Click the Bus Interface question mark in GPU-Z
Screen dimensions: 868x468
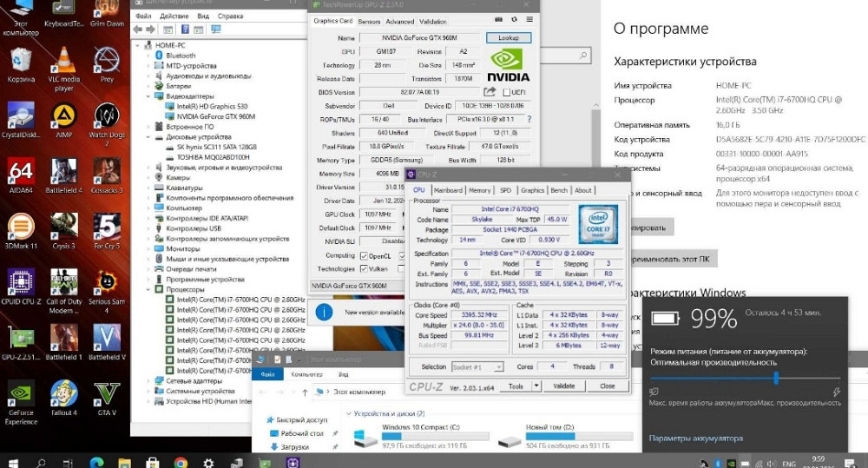pos(529,119)
